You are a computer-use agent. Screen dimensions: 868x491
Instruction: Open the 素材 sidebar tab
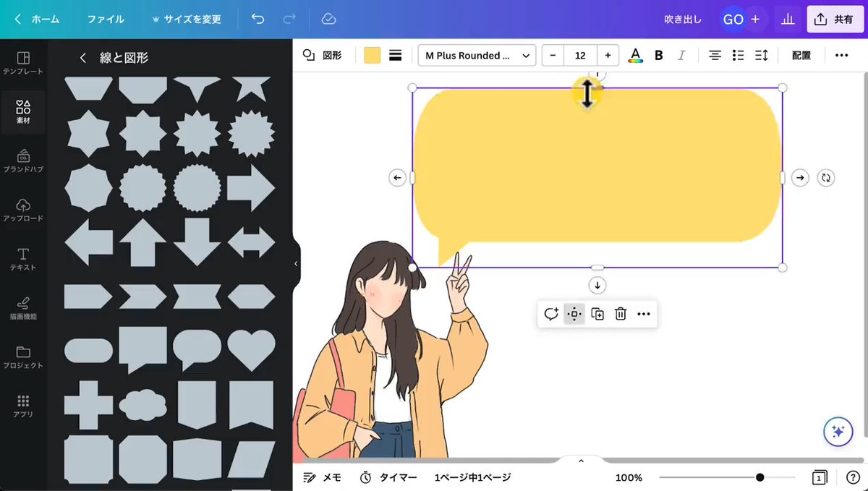coord(23,112)
